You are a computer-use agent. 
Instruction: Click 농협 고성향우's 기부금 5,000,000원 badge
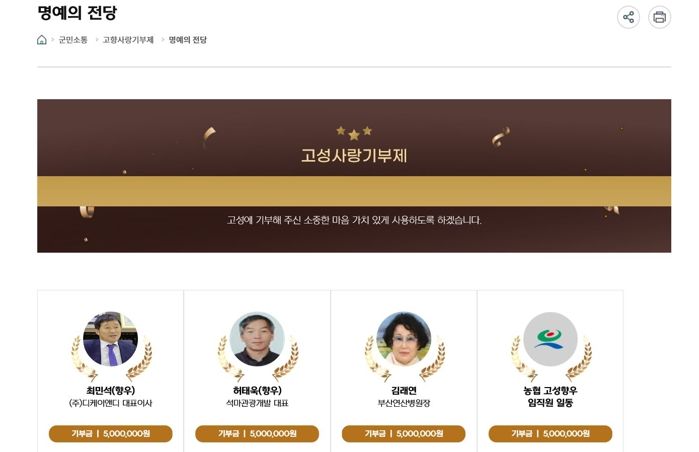click(x=551, y=433)
